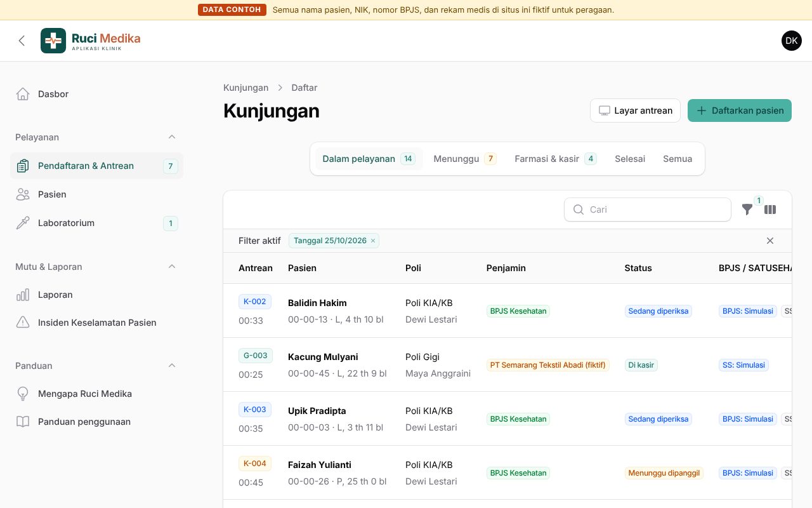Go to Dasbor in the sidebar
The width and height of the screenshot is (812, 508).
[97, 94]
